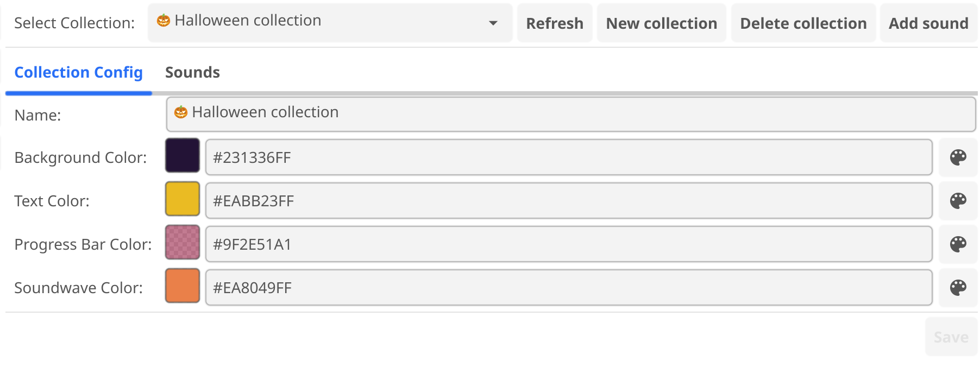Image resolution: width=980 pixels, height=380 pixels.
Task: Delete the current collection
Action: [x=802, y=23]
